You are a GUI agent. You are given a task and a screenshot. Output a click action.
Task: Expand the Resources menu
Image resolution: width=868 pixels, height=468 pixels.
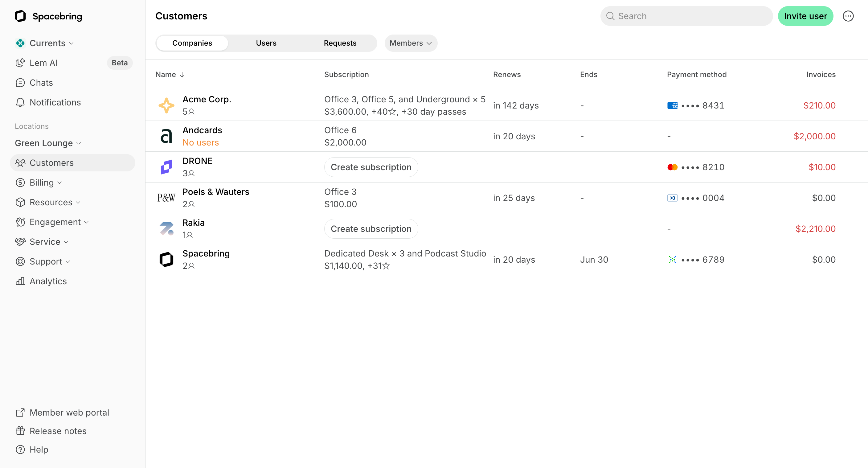point(78,203)
